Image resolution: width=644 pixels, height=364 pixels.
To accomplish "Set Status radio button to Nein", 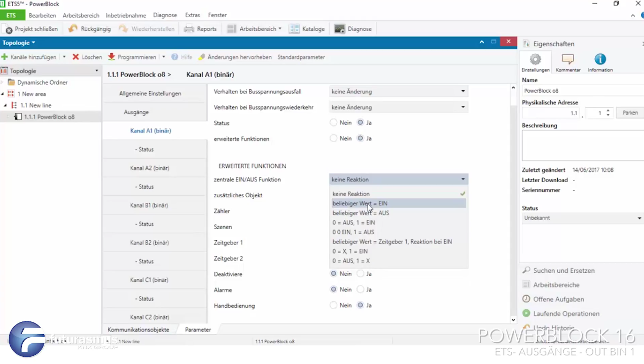I will [333, 123].
